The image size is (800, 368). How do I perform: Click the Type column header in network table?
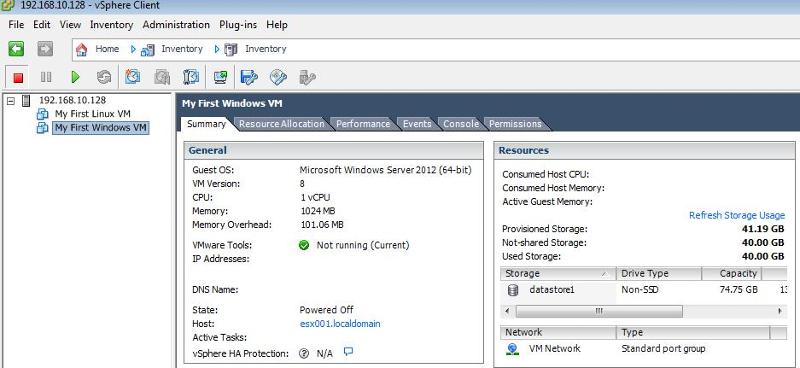pyautogui.click(x=693, y=333)
